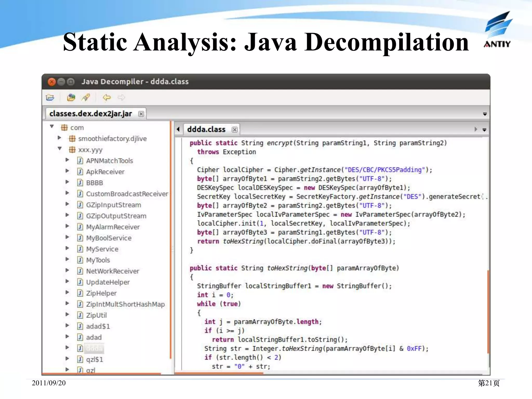The image size is (532, 399).
Task: Click the "throws Exception" code line
Action: [227, 152]
